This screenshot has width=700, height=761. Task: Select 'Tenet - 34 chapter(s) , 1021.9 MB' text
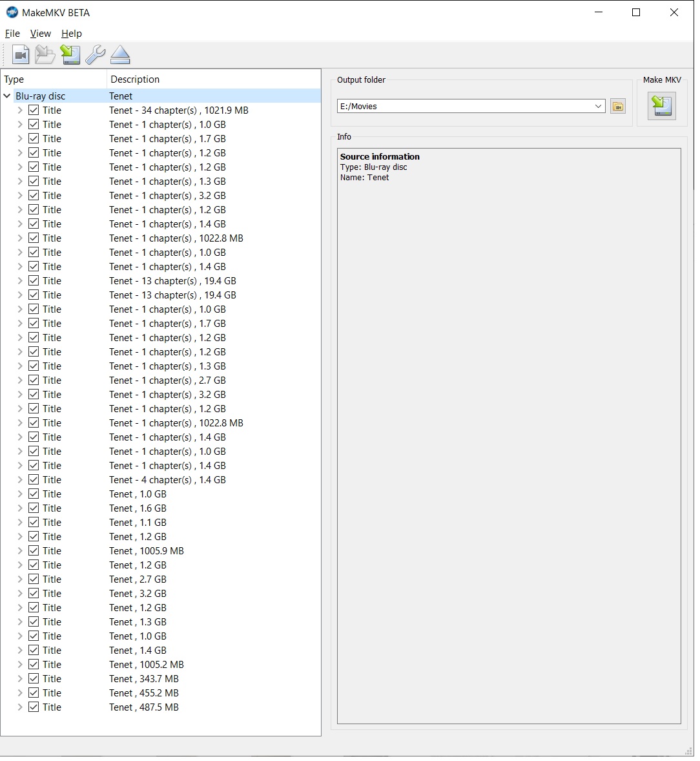coord(179,110)
